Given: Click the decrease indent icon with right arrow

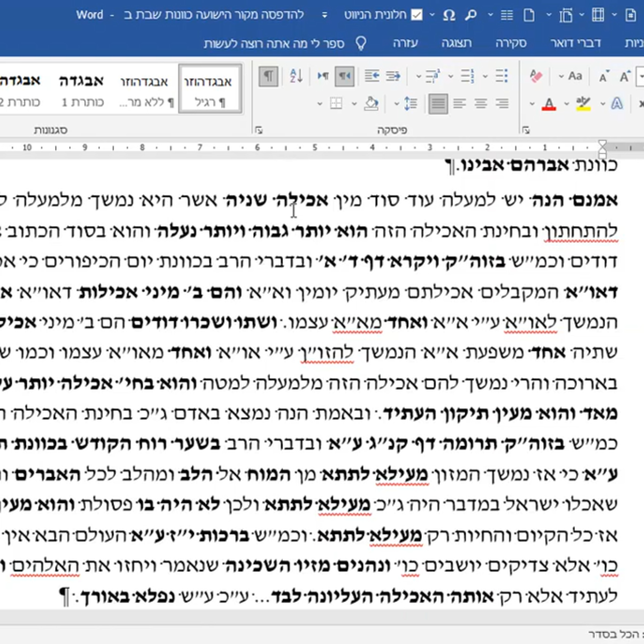Looking at the screenshot, I should pyautogui.click(x=393, y=76).
